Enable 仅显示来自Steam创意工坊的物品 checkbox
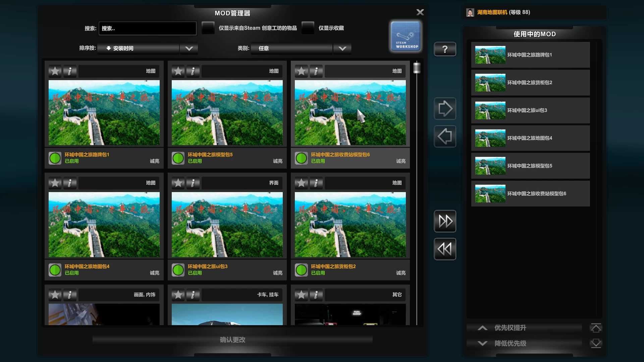Image resolution: width=644 pixels, height=362 pixels. [208, 28]
